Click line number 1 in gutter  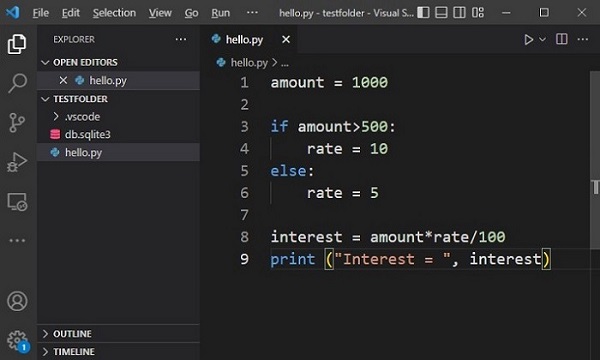(x=244, y=82)
